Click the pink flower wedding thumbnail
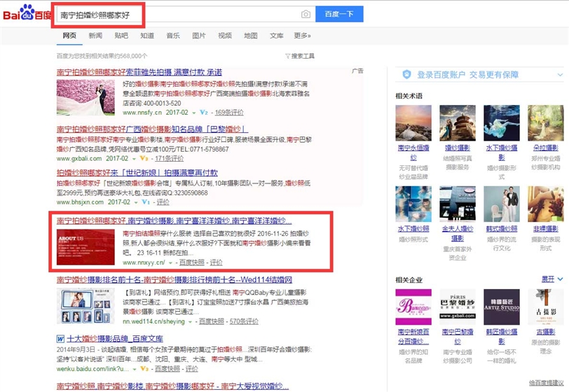The image size is (569, 392). (x=85, y=97)
